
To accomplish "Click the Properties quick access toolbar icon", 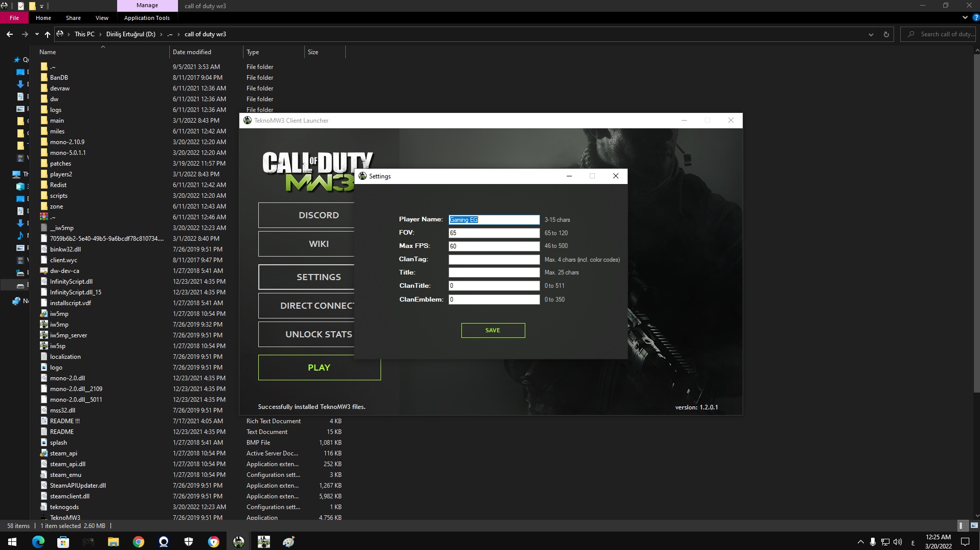I will click(x=21, y=6).
